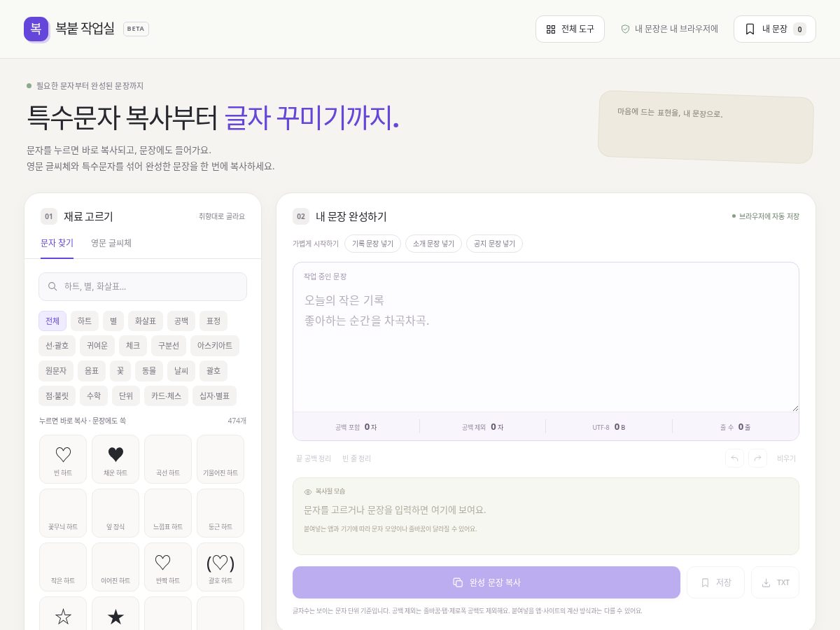
Task: Filter symbols by 괄호 category
Action: [213, 371]
